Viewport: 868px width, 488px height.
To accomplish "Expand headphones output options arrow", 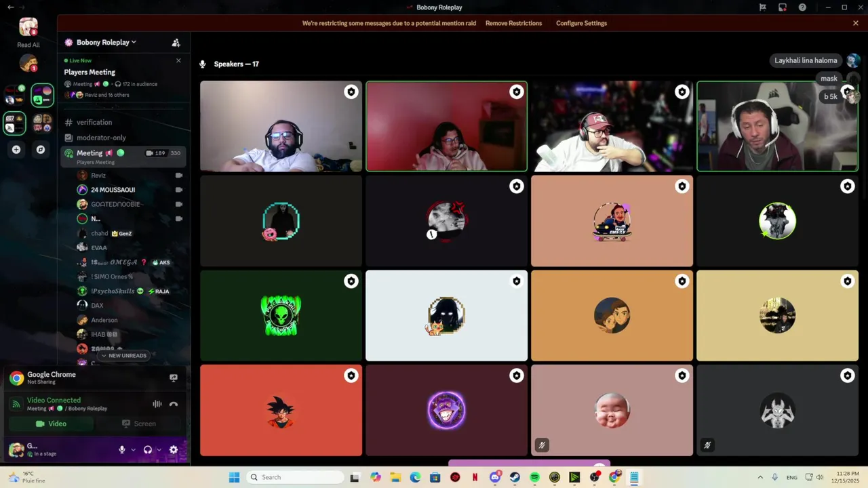I will pos(159,449).
